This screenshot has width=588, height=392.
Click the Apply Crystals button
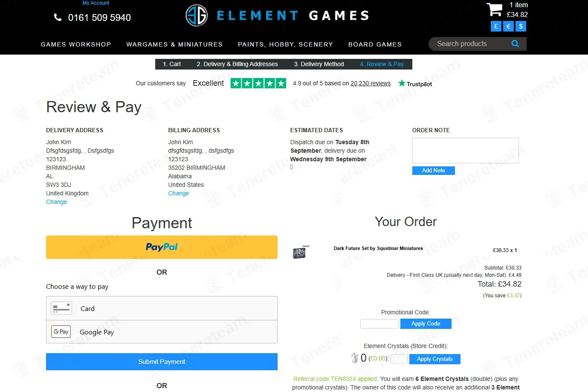[435, 359]
